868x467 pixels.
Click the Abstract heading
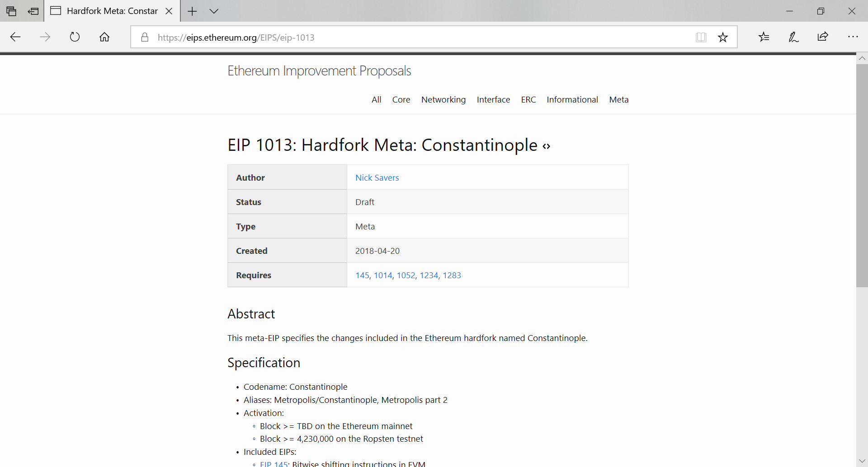click(x=251, y=314)
